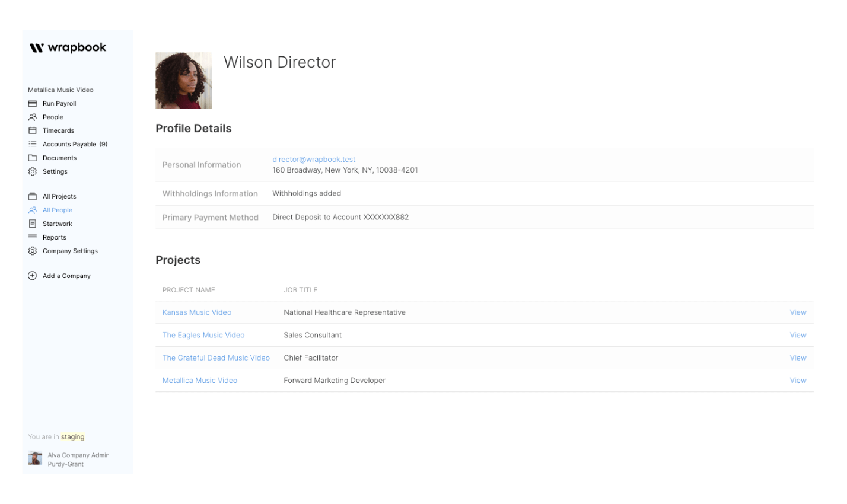Click the Accounts Payable list icon
847x504 pixels.
click(33, 145)
